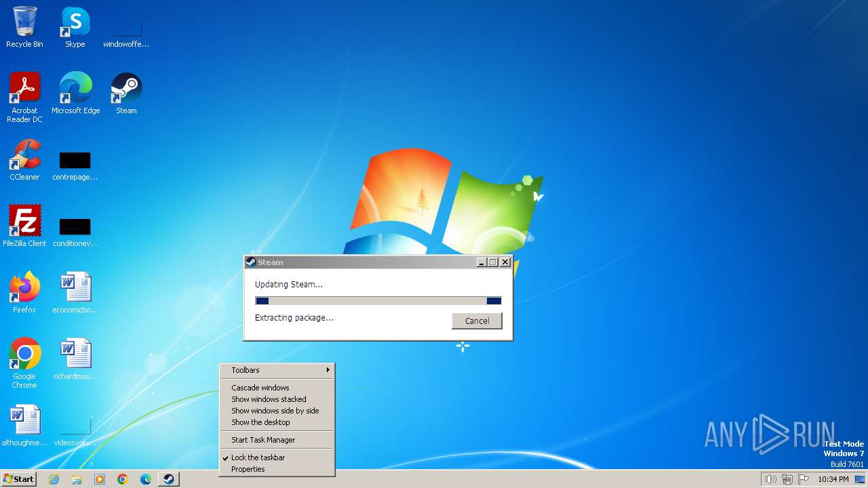Choose Show windows stacked
This screenshot has width=868, height=488.
pos(277,399)
